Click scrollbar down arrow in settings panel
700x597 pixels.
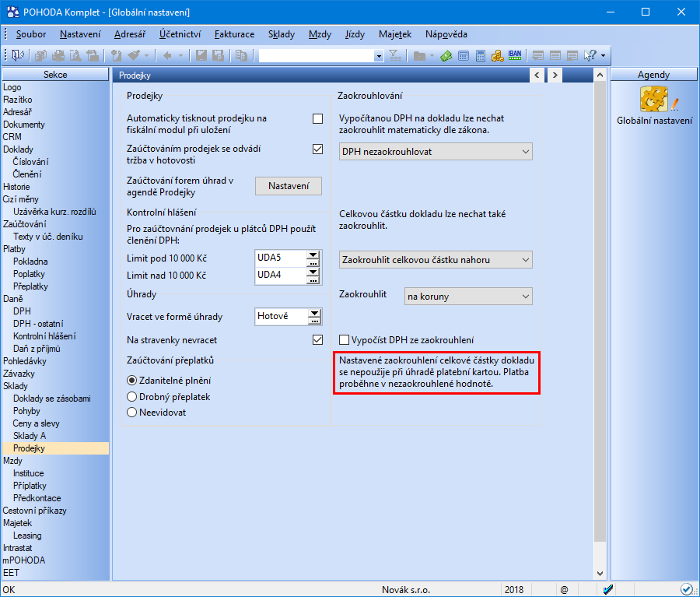click(x=600, y=574)
